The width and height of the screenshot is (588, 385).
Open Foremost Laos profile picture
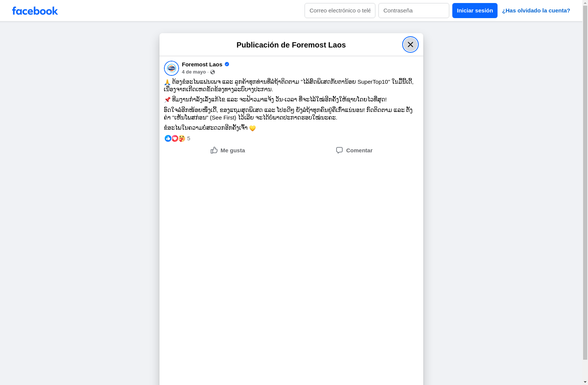pos(171,68)
